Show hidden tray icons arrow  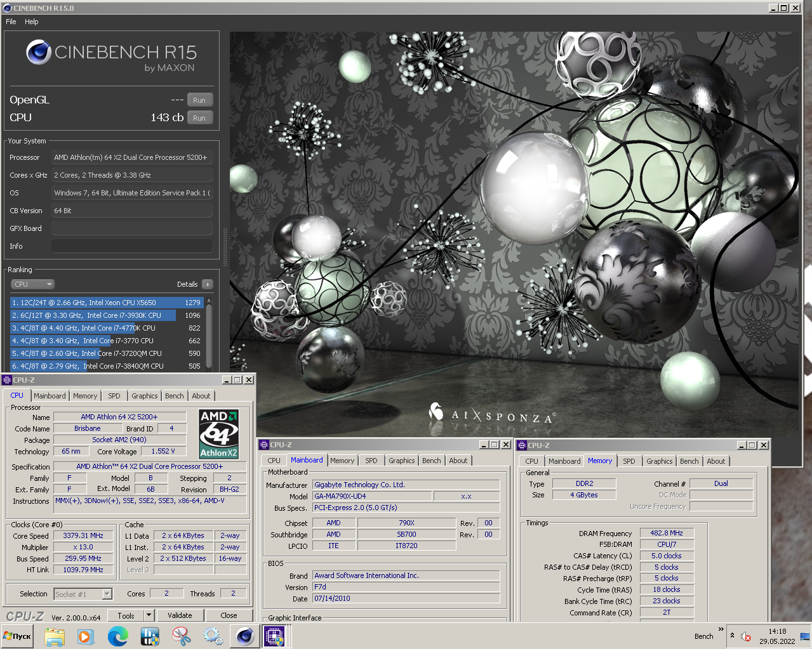(x=732, y=636)
